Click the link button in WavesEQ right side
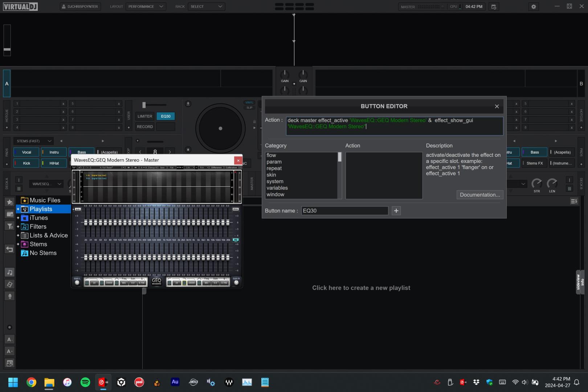This screenshot has width=588, height=392. pos(236,240)
